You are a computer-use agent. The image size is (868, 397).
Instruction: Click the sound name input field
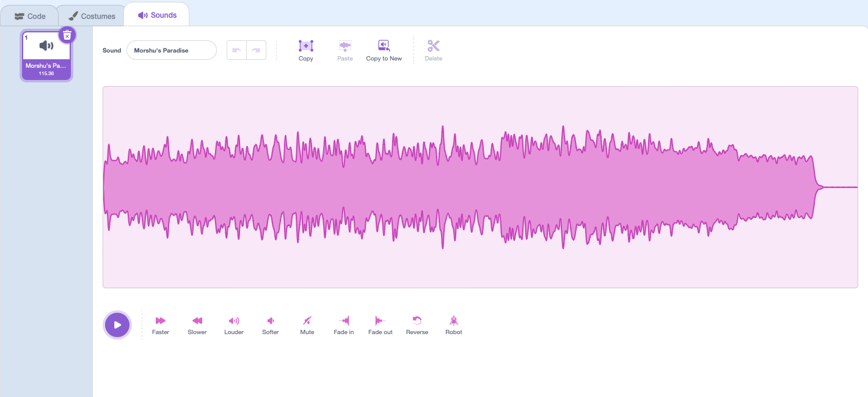(x=172, y=50)
